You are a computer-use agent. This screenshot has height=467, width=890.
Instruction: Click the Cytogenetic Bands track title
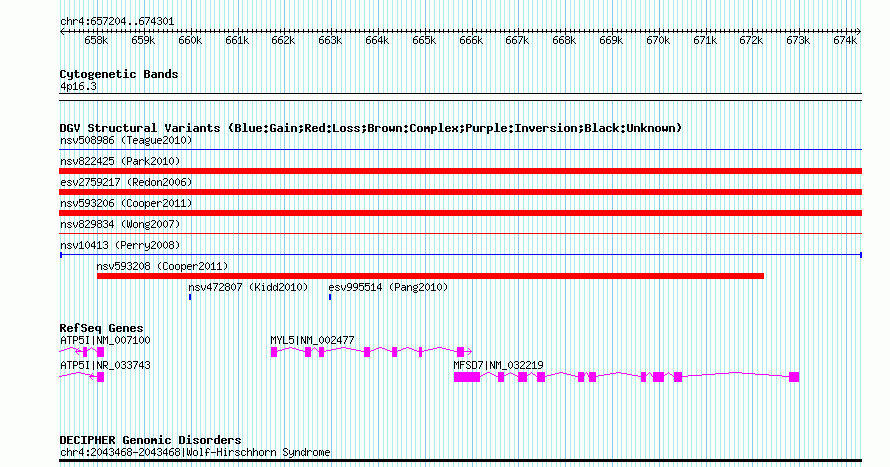click(119, 74)
